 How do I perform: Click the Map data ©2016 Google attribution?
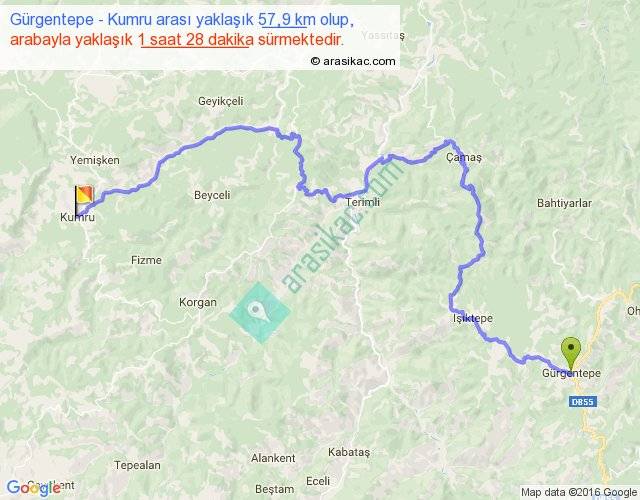click(x=579, y=492)
